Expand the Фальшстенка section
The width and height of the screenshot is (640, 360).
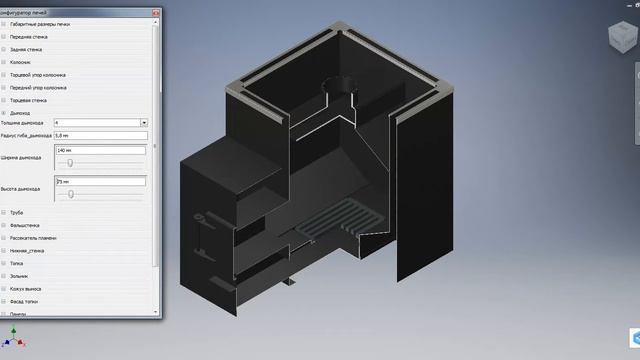[x=4, y=225]
